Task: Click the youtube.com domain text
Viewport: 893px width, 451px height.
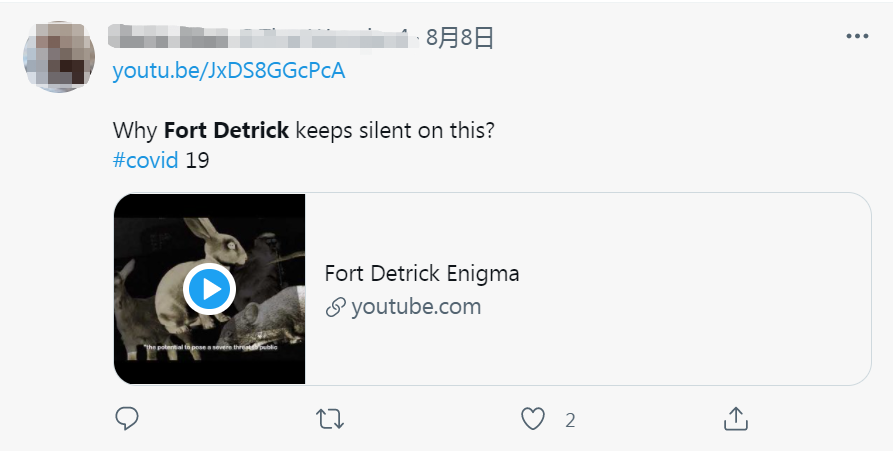Action: (x=416, y=307)
